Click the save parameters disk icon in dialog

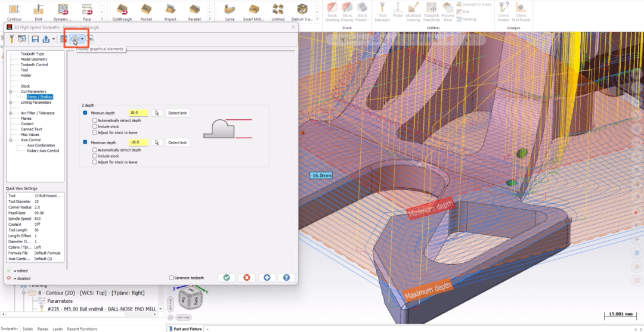click(35, 39)
